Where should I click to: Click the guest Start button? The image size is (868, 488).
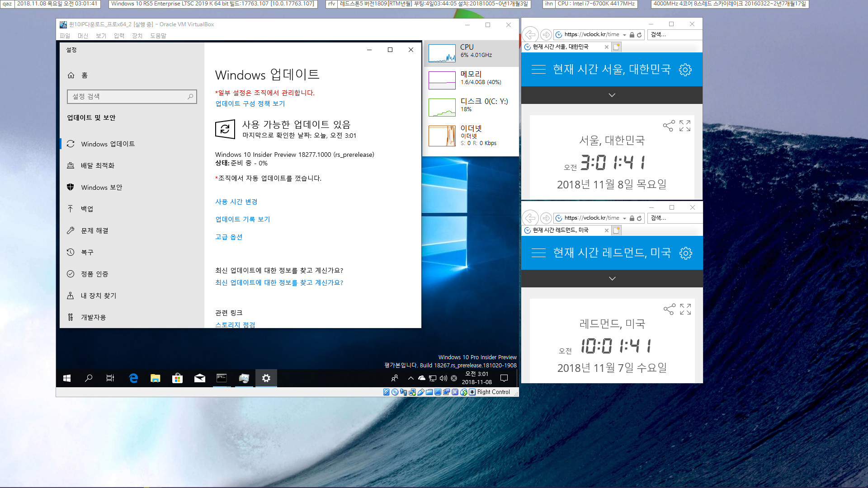67,378
